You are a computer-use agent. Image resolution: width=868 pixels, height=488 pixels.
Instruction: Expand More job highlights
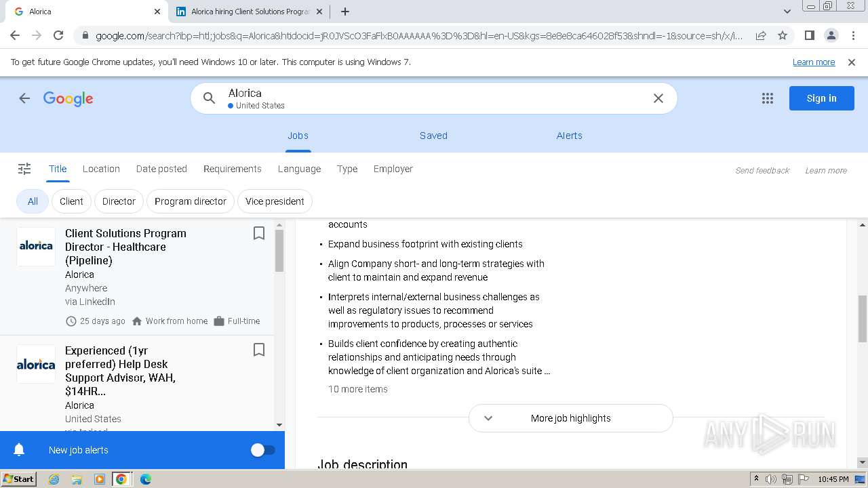coord(571,418)
